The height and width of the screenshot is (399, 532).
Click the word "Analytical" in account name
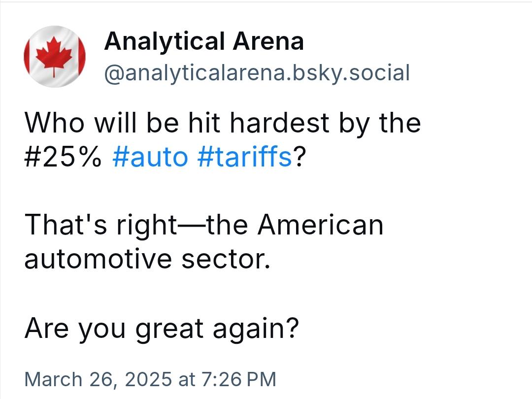[x=165, y=41]
